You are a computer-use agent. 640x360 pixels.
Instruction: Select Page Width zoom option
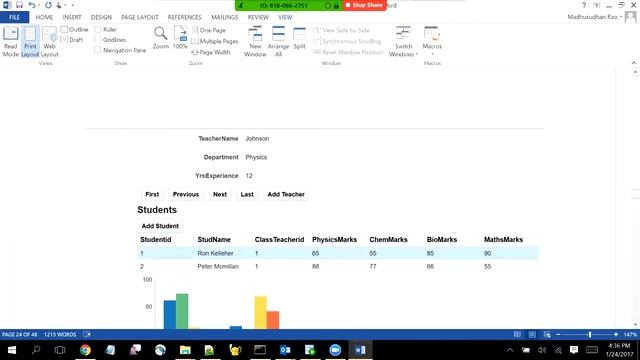click(211, 52)
